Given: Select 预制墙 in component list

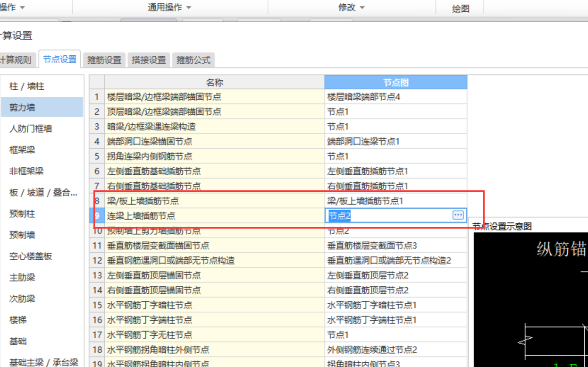Looking at the screenshot, I should [42, 235].
